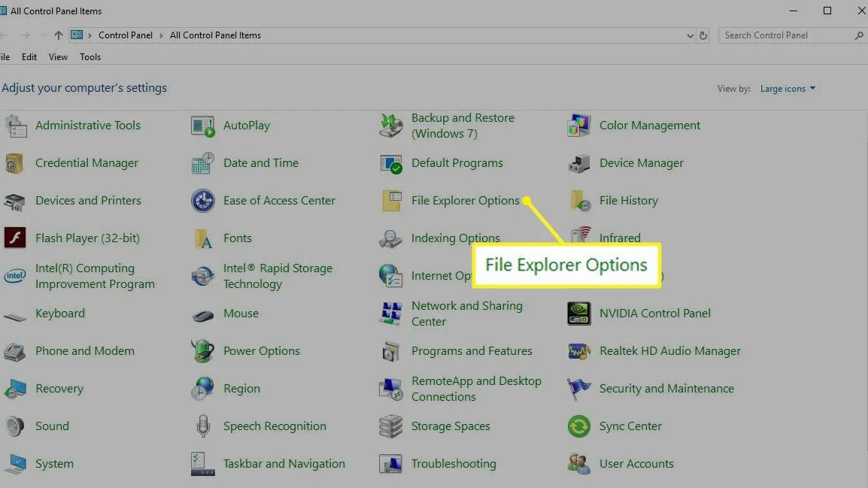Open the Taskbar and Navigation icon

(x=202, y=464)
